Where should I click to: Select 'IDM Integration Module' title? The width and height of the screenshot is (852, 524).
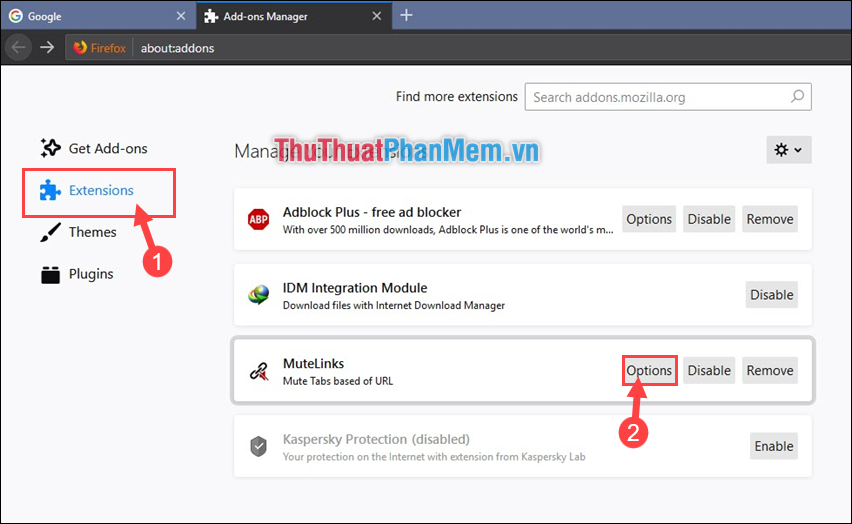[355, 288]
